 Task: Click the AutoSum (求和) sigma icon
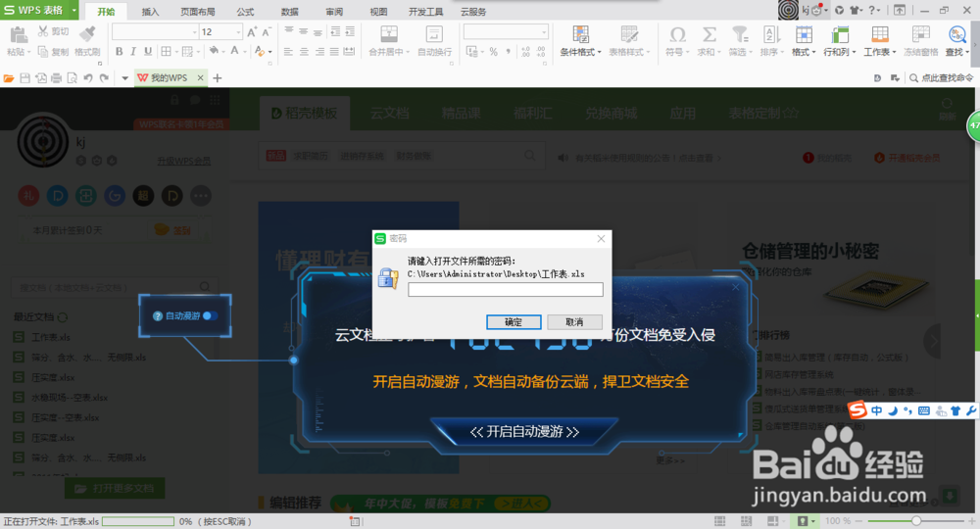(x=709, y=34)
